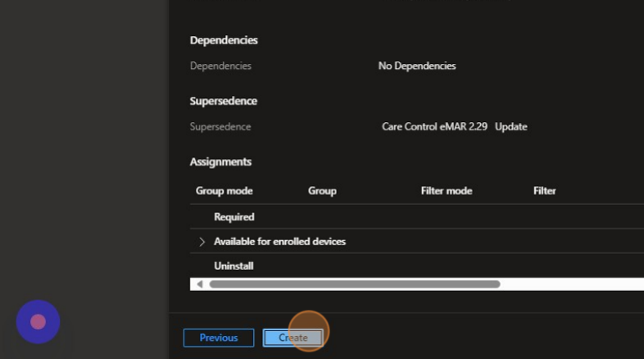Click the horizontal scrollbar thumb
The image size is (644, 359).
(x=354, y=284)
